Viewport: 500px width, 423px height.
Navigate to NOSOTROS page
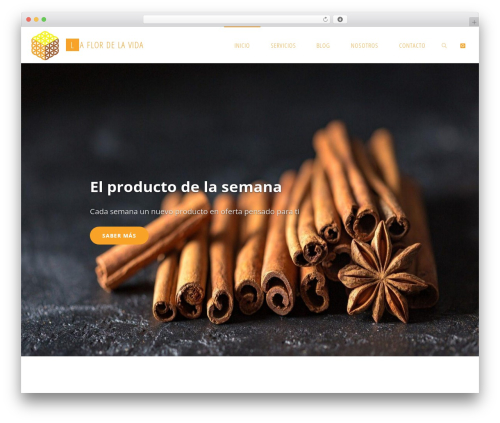click(364, 46)
